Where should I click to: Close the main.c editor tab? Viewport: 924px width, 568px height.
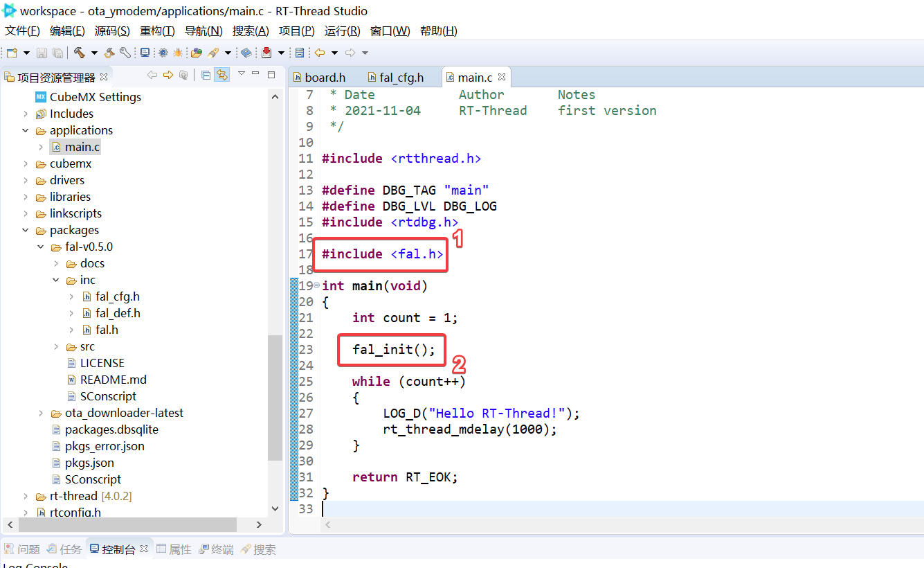(x=502, y=77)
